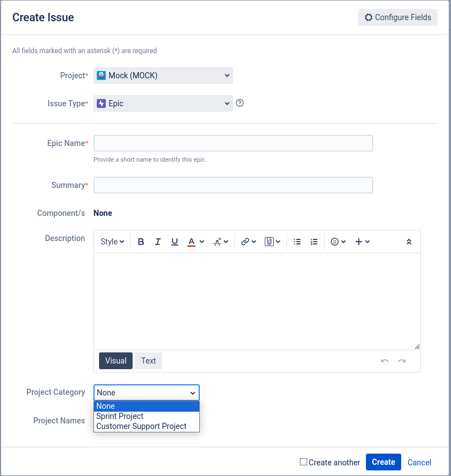
Task: Click the Description resize handle corner
Action: [417, 347]
